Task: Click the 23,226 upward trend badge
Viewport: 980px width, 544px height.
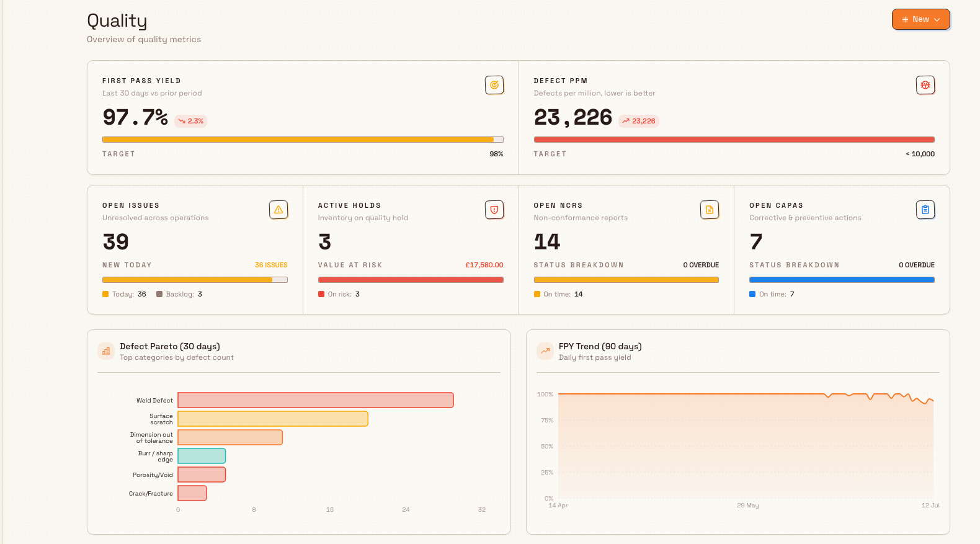Action: (x=639, y=121)
